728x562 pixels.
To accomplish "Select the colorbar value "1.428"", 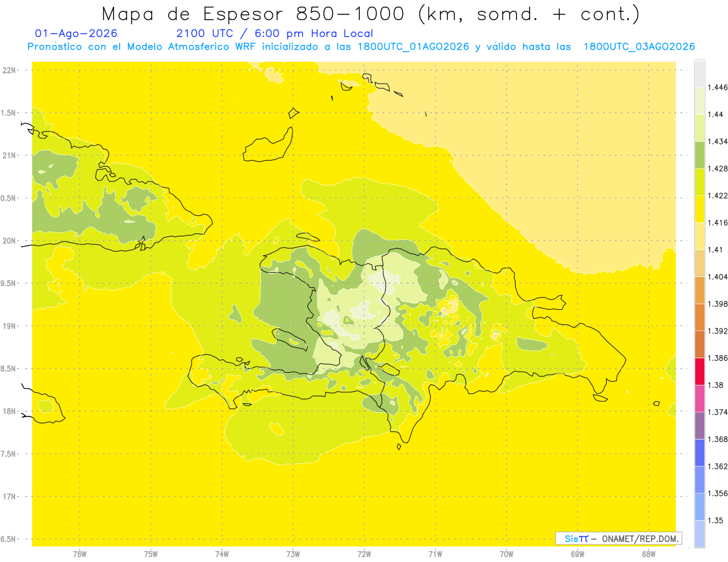I will click(717, 169).
